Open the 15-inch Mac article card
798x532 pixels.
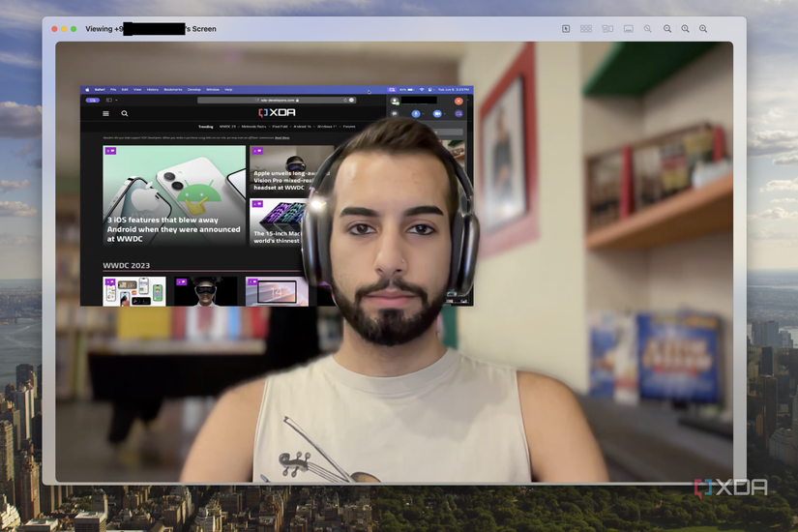[x=278, y=222]
